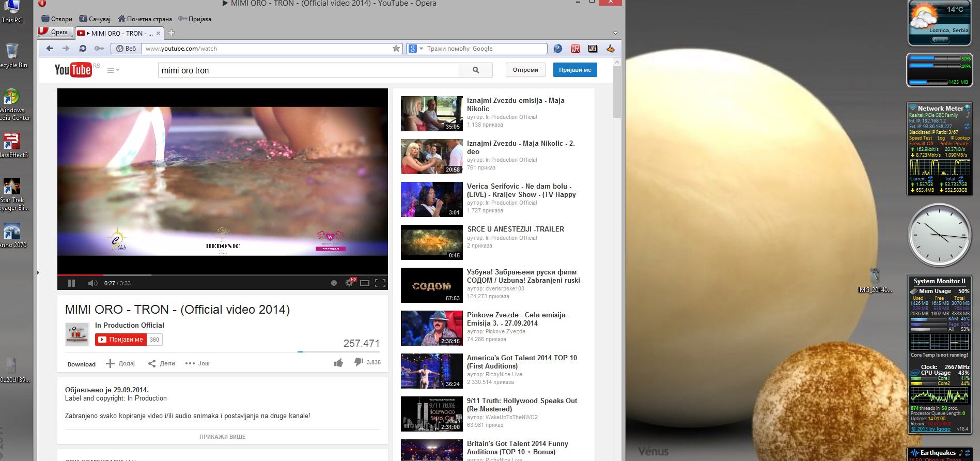The width and height of the screenshot is (980, 461).
Task: Open Star Trek Voyager desktop shortcut
Action: (x=13, y=195)
